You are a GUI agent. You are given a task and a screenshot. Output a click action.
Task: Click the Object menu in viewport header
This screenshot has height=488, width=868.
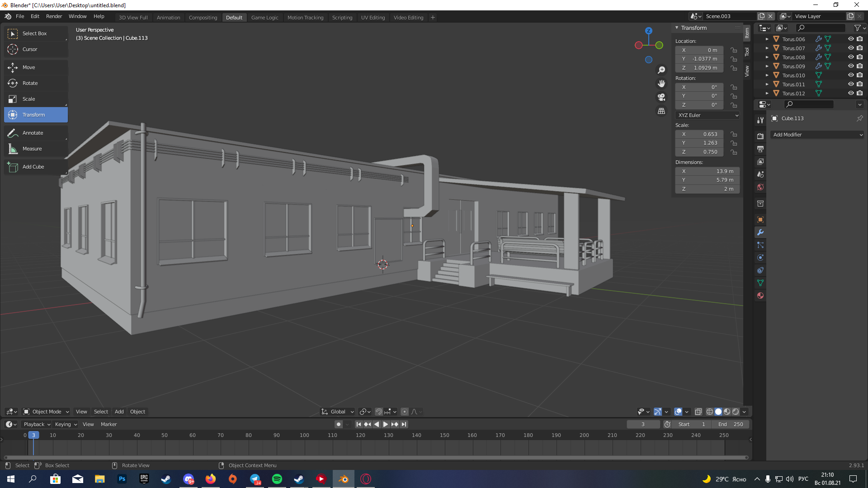coord(137,412)
